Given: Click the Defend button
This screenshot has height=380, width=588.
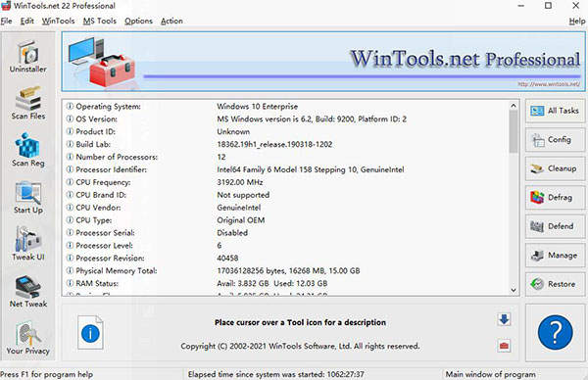Looking at the screenshot, I should point(555,226).
